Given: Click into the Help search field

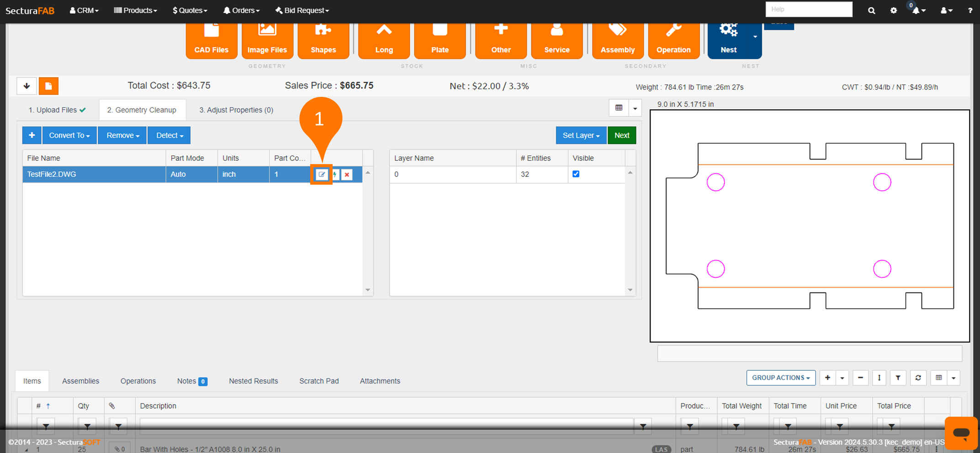Looking at the screenshot, I should pos(809,9).
